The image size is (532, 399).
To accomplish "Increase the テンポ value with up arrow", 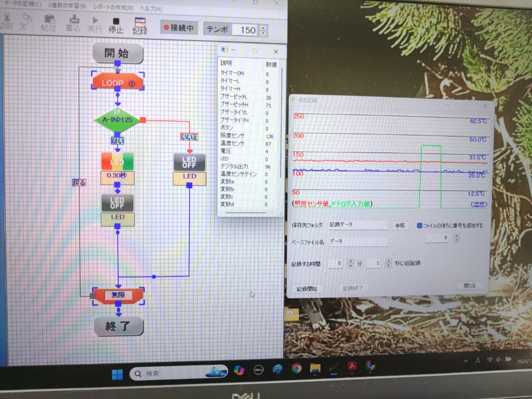I will coord(264,27).
